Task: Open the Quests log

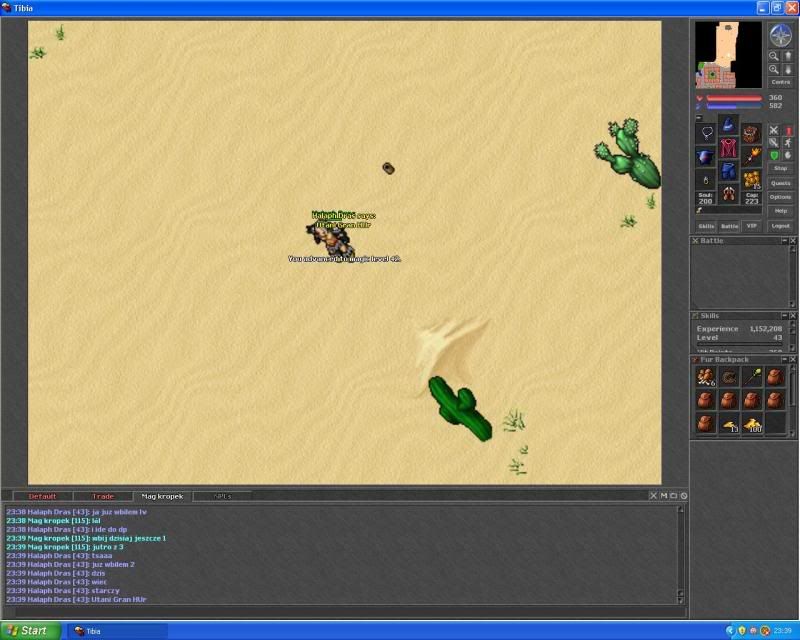Action: [781, 183]
